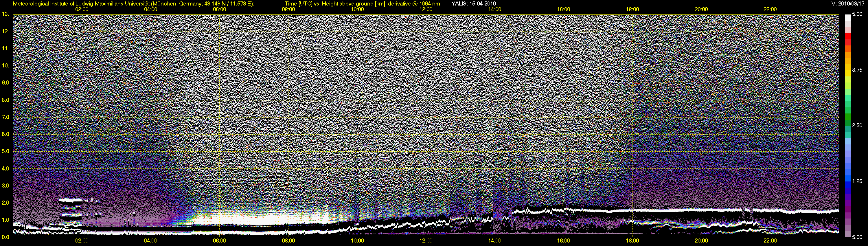Click the 06:00 label on the bottom time axis
This screenshot has height=246, width=868.
click(x=219, y=241)
